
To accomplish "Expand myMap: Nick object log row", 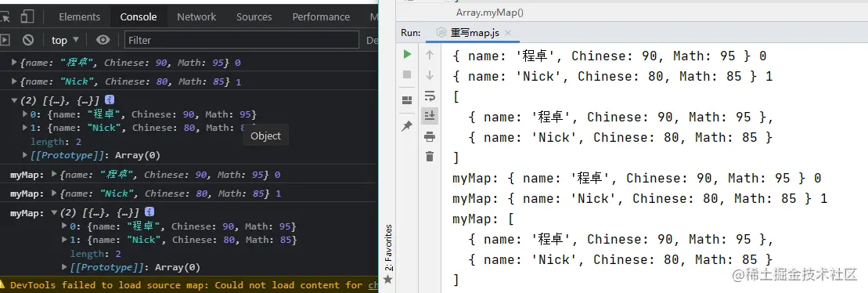I will (x=54, y=194).
